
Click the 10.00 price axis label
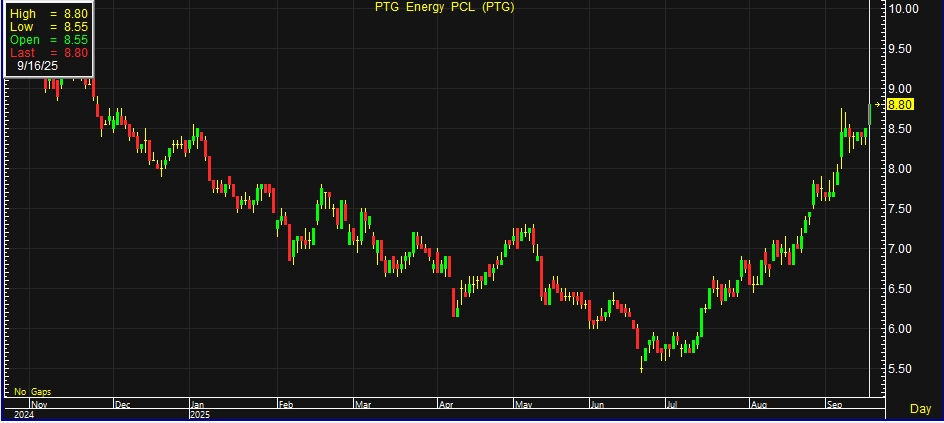pyautogui.click(x=904, y=9)
